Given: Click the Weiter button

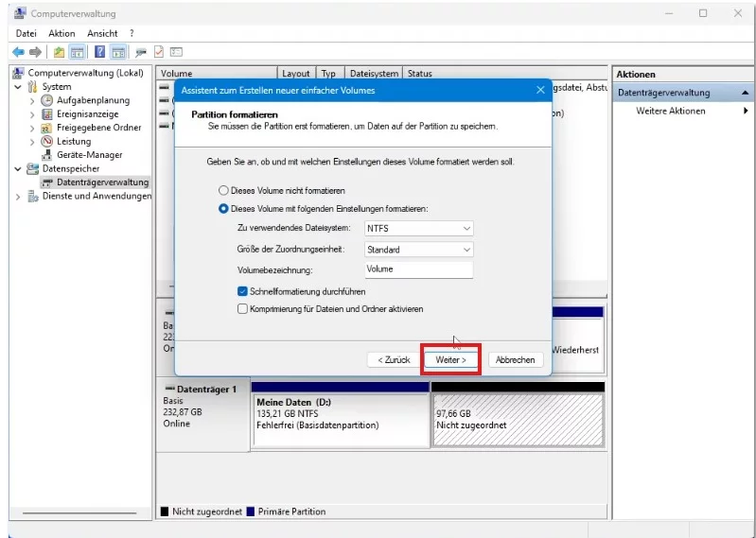Looking at the screenshot, I should point(450,360).
